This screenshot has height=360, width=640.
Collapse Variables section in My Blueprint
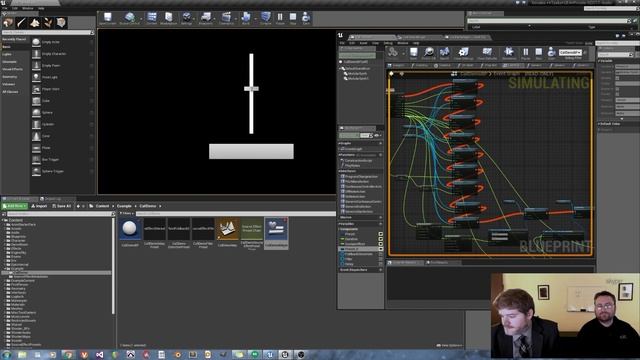pos(340,224)
